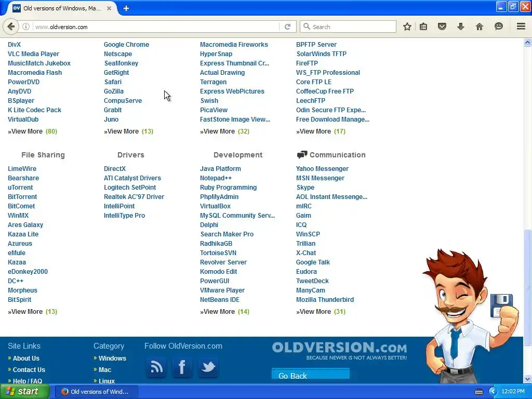532x399 pixels.
Task: Expand View More (32) graphics list
Action: 224,131
